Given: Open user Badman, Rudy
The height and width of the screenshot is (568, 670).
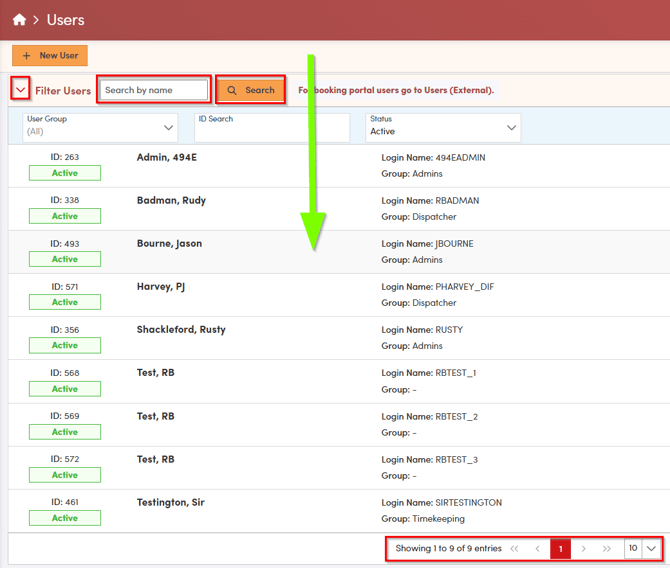Looking at the screenshot, I should (171, 200).
